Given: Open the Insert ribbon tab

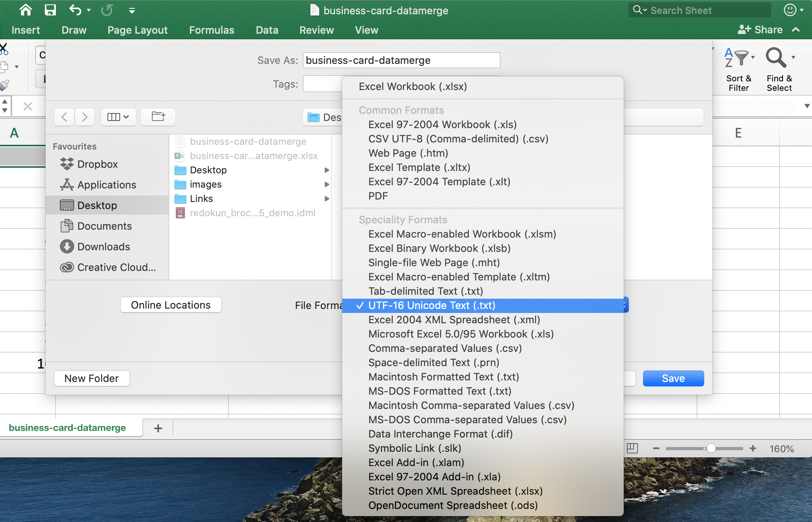Looking at the screenshot, I should pyautogui.click(x=25, y=30).
